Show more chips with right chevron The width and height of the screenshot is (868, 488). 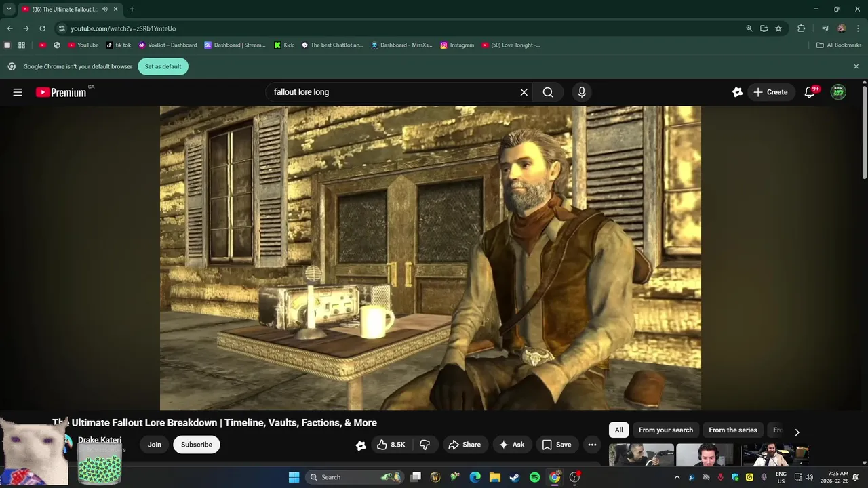(x=797, y=432)
